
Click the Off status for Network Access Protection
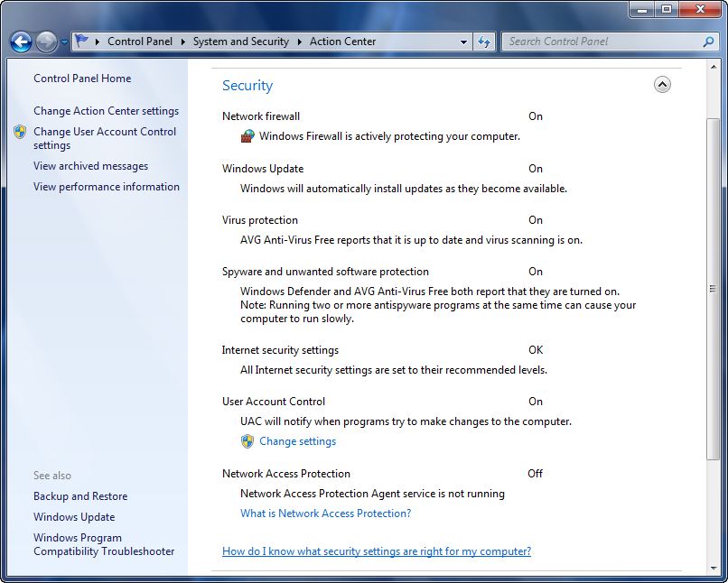[535, 474]
